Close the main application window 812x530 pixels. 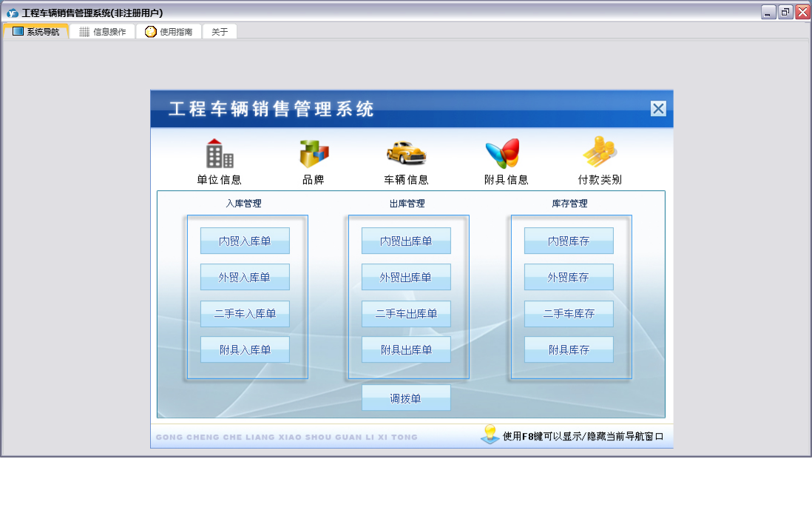(x=802, y=13)
